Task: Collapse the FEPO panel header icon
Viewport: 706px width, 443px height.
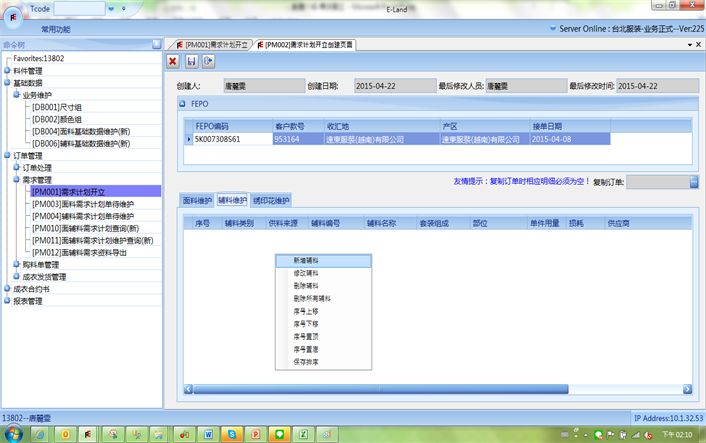Action: coord(182,103)
